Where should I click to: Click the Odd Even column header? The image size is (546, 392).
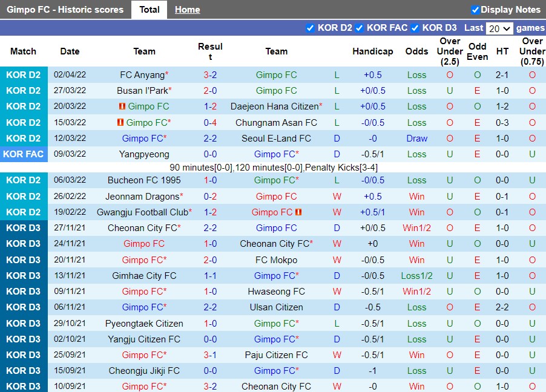(x=477, y=51)
